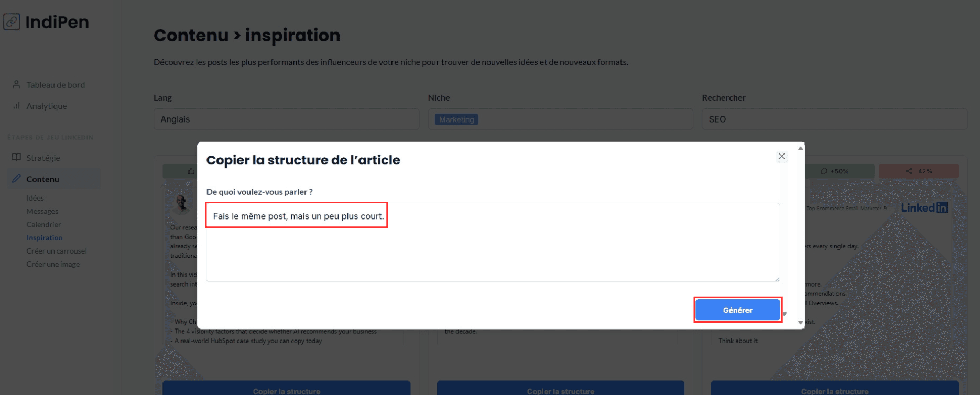Click the IndiPen link logo icon
Screen dimensions: 980x395
coord(12,22)
